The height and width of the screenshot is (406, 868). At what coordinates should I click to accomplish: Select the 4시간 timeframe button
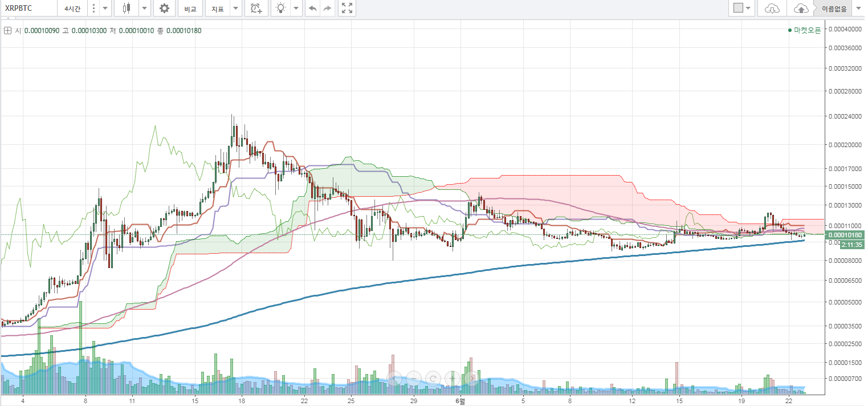pyautogui.click(x=72, y=9)
